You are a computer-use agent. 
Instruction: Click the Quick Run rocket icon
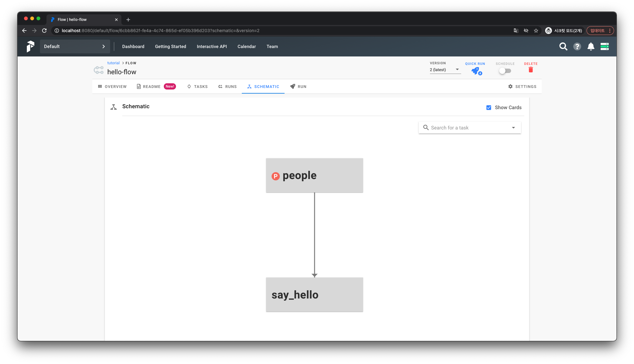click(x=476, y=71)
